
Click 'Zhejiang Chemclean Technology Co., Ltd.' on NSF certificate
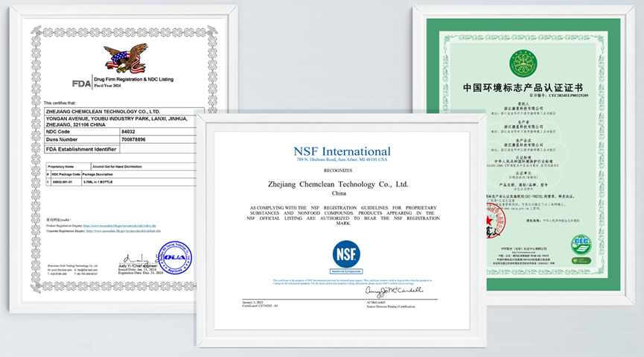(x=338, y=184)
